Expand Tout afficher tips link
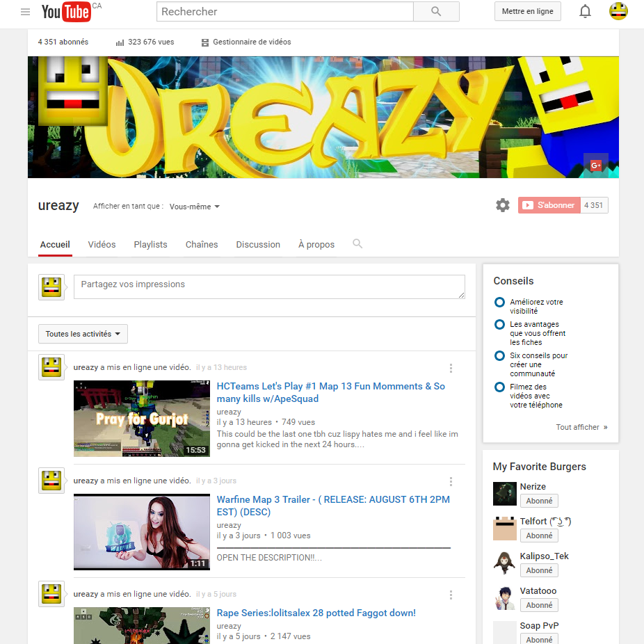 click(581, 427)
